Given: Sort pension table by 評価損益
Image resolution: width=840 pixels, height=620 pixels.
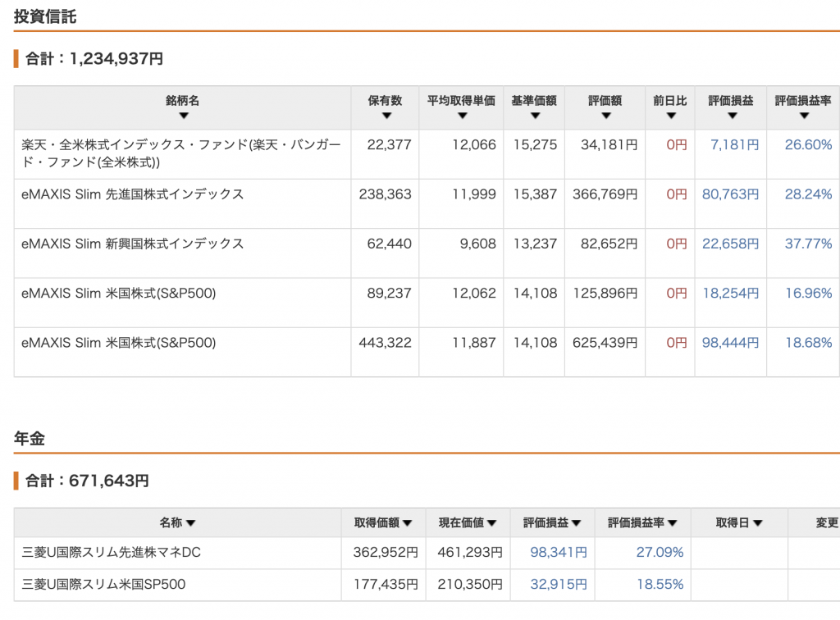Looking at the screenshot, I should (x=576, y=523).
